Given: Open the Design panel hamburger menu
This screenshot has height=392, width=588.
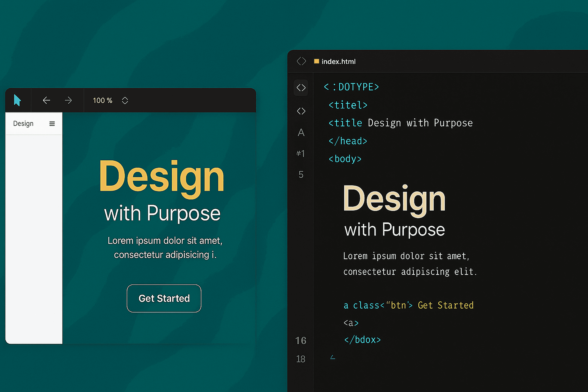Looking at the screenshot, I should point(52,124).
